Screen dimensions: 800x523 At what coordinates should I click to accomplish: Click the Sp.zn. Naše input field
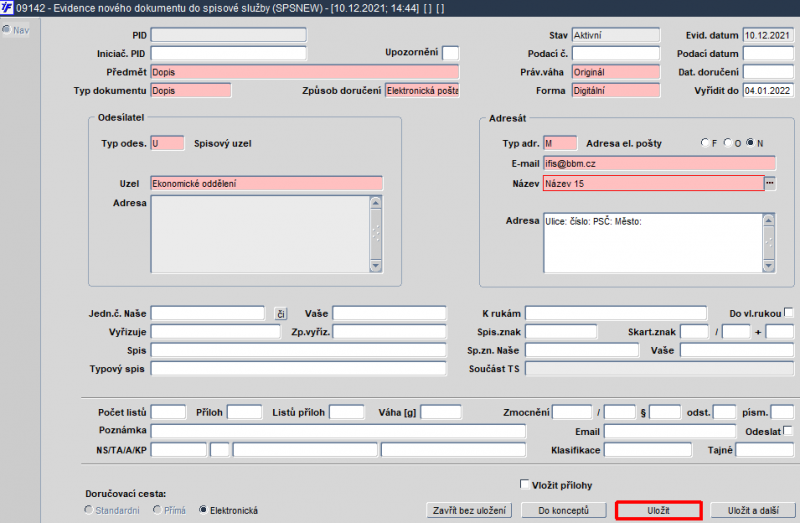click(582, 350)
